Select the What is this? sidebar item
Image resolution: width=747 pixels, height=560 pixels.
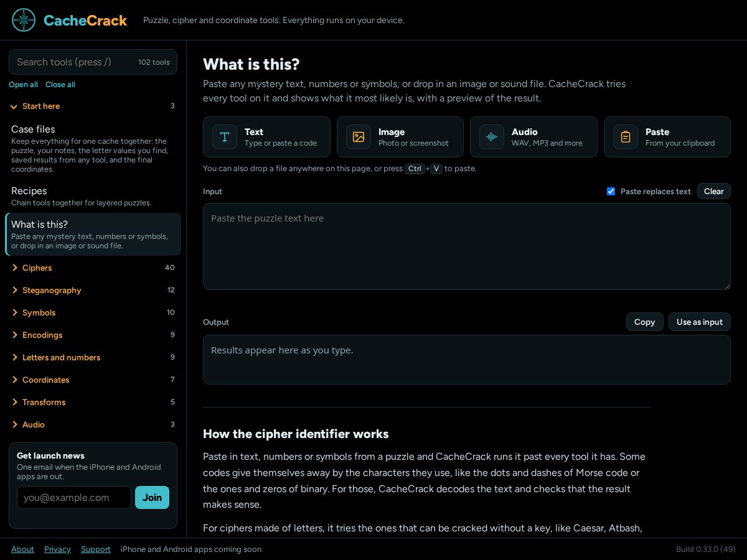click(x=93, y=234)
